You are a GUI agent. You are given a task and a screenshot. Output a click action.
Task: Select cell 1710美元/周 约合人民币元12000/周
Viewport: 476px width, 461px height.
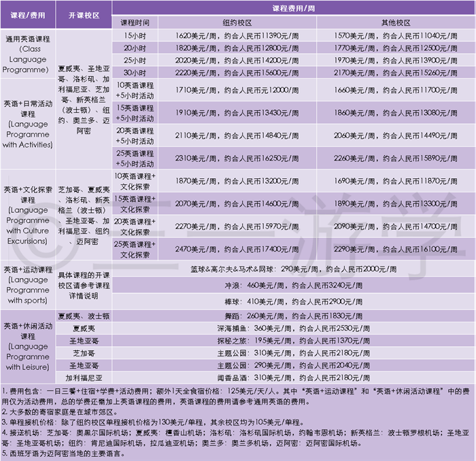pyautogui.click(x=237, y=90)
